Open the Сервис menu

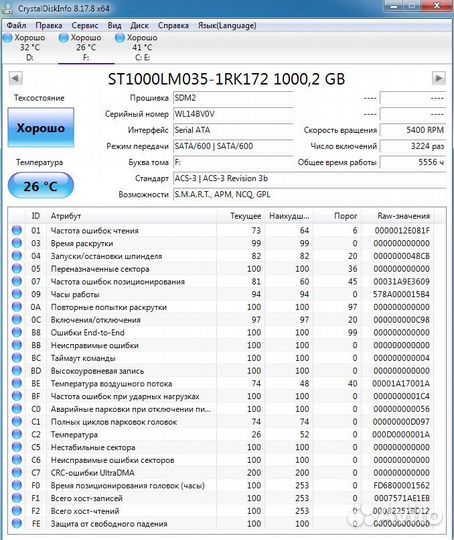click(85, 25)
